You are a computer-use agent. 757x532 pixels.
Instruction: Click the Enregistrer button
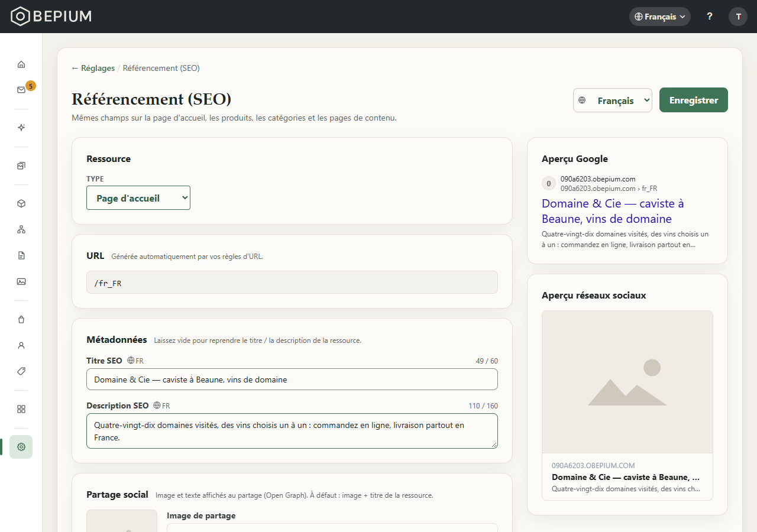point(694,100)
